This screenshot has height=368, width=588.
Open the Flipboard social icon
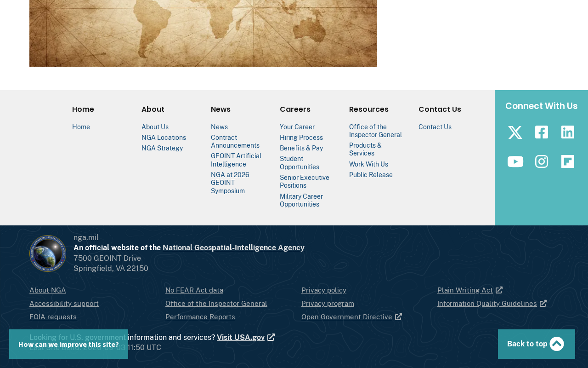pos(568,161)
